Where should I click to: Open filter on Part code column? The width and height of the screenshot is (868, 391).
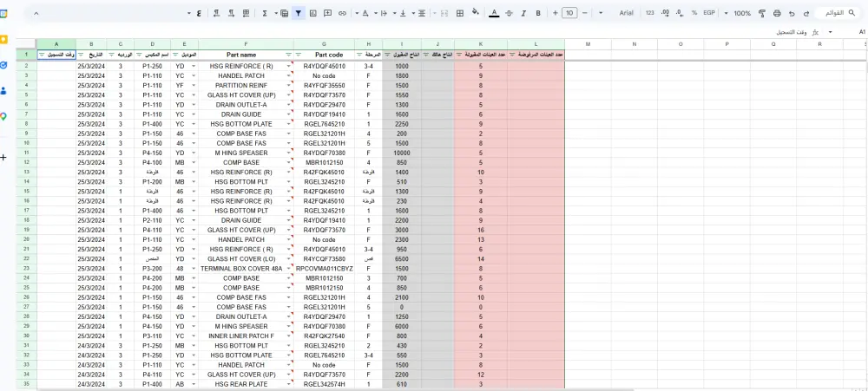pyautogui.click(x=299, y=55)
